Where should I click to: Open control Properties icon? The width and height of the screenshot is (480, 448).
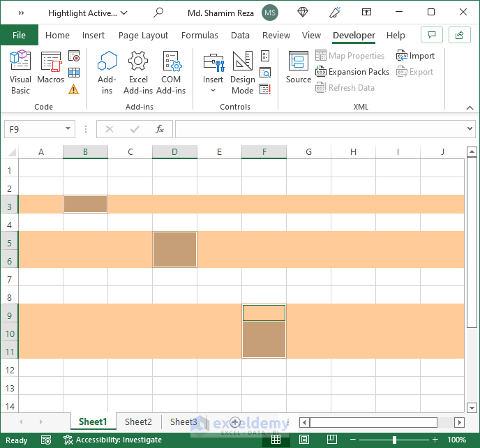click(265, 56)
